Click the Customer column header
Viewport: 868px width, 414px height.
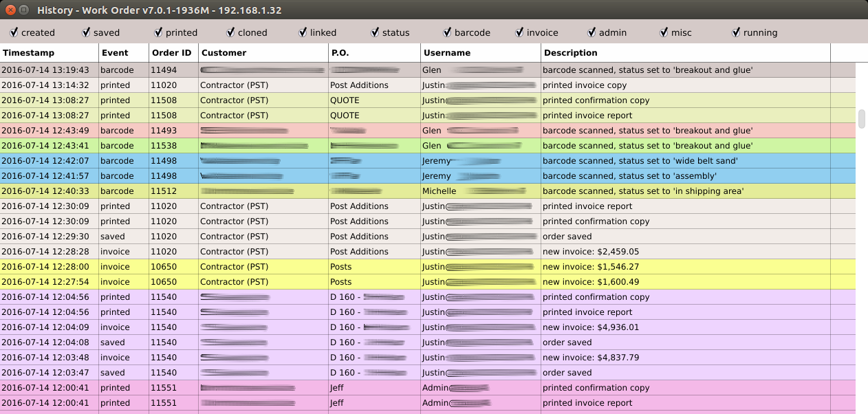(x=263, y=53)
